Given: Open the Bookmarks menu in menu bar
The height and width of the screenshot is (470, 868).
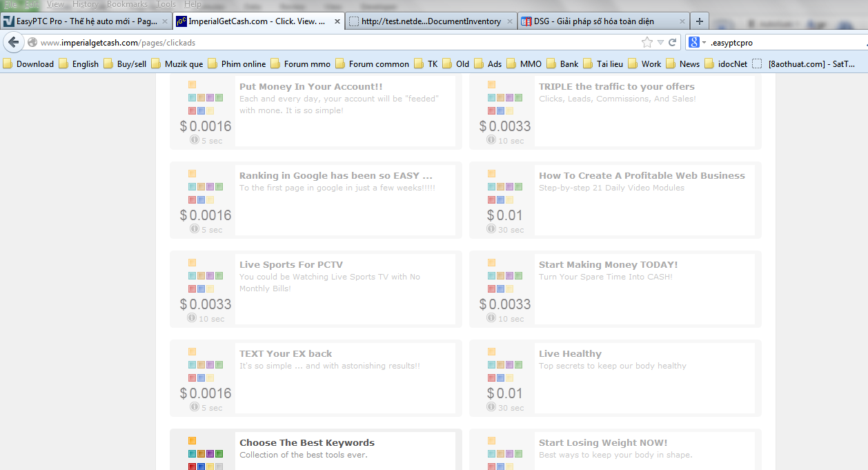Looking at the screenshot, I should [127, 4].
